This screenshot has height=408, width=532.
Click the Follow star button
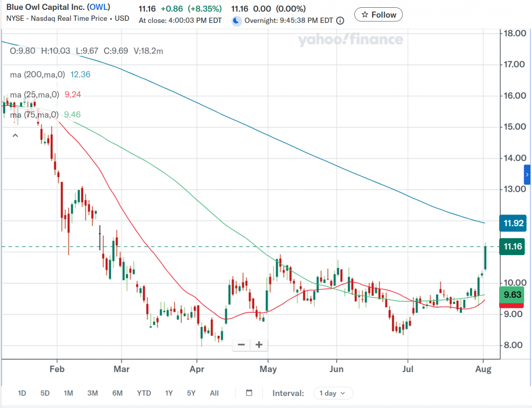(x=378, y=15)
